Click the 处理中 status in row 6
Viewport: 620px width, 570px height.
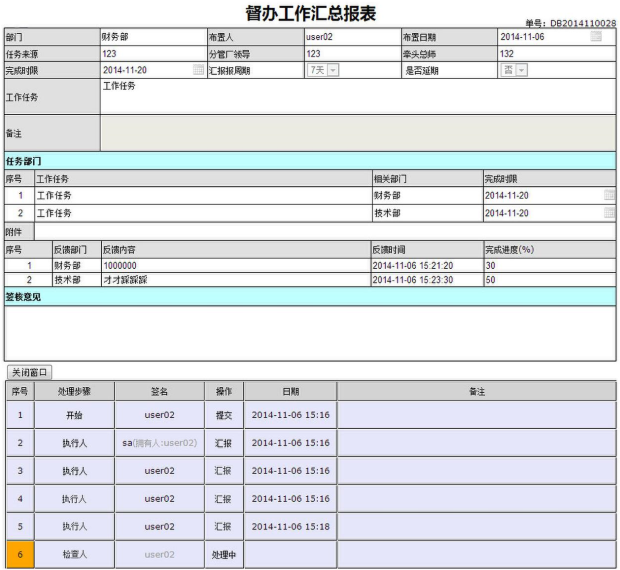point(223,553)
